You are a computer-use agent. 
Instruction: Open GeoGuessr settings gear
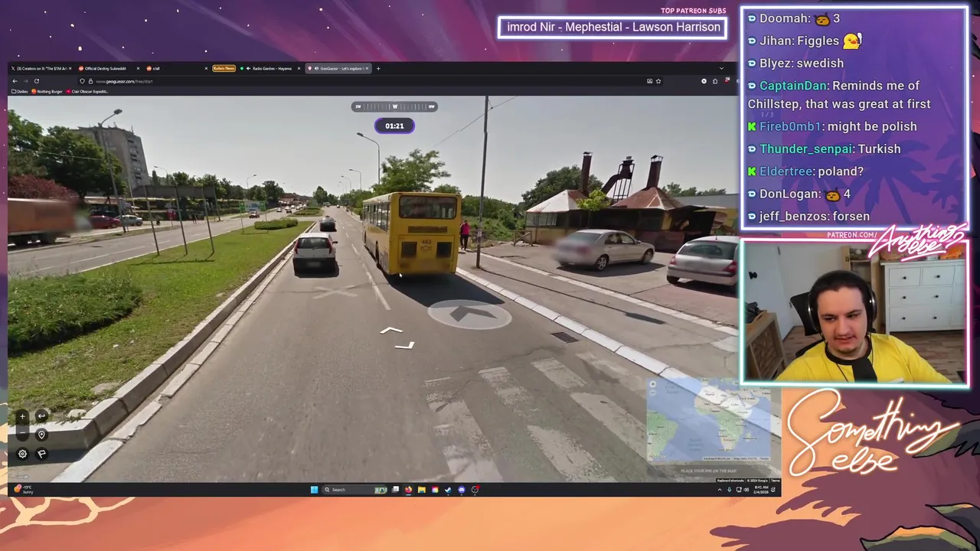pyautogui.click(x=22, y=454)
